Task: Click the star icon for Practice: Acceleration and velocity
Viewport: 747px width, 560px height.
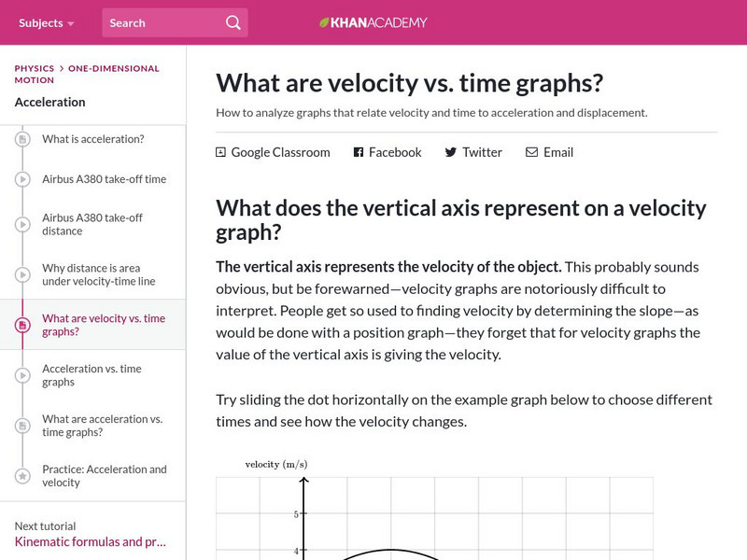Action: coord(21,476)
